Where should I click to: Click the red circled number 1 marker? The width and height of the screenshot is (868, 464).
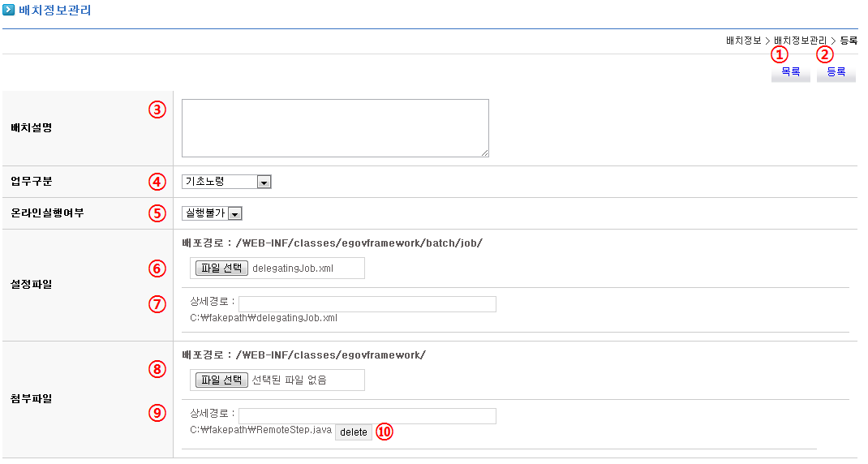tap(780, 54)
